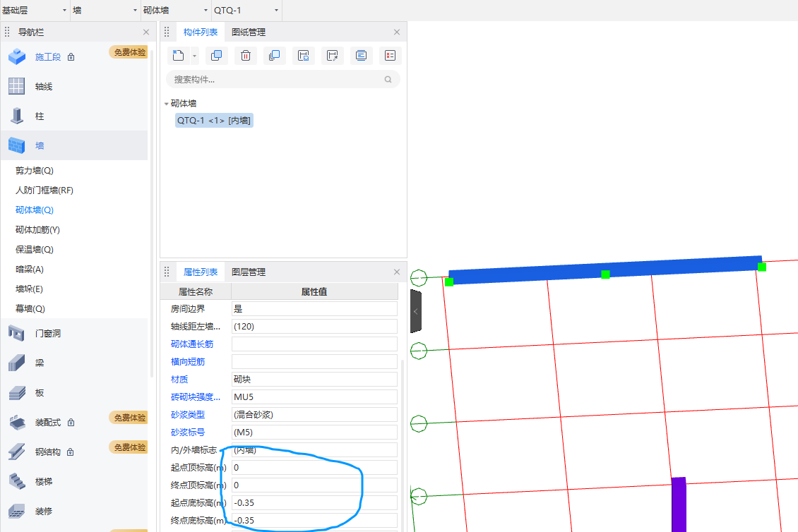Collapse the 砌体墙 tree node
Viewport: 798px width, 532px height.
(x=167, y=104)
